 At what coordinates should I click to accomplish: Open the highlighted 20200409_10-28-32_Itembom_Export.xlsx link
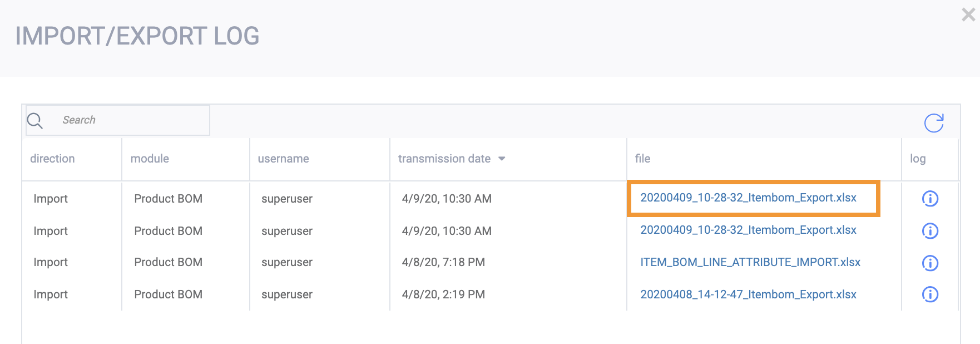pos(748,198)
